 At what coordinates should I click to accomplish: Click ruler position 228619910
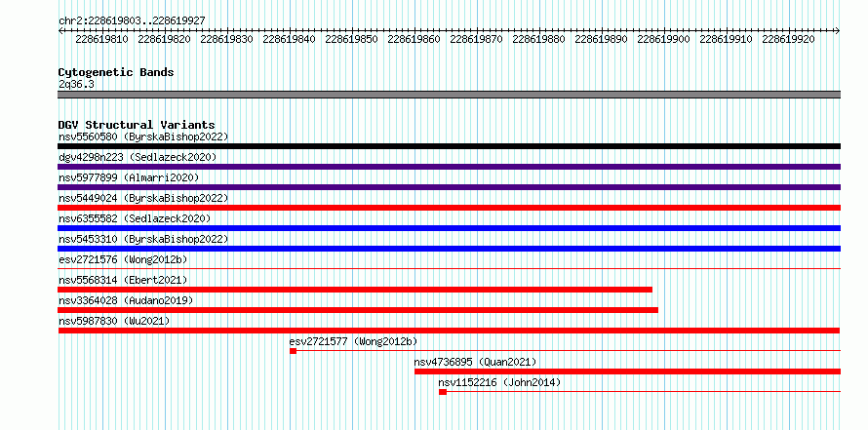click(x=726, y=39)
